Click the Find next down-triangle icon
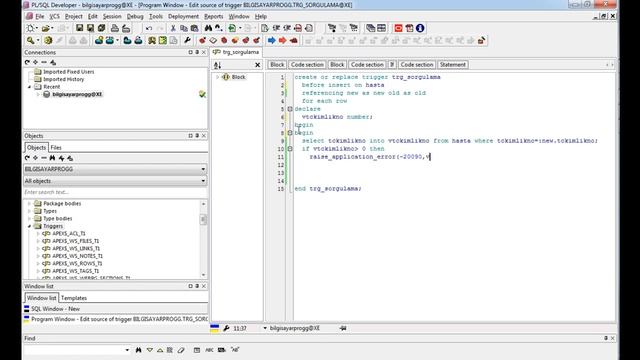Image resolution: width=640 pixels, height=360 pixels. [150, 350]
